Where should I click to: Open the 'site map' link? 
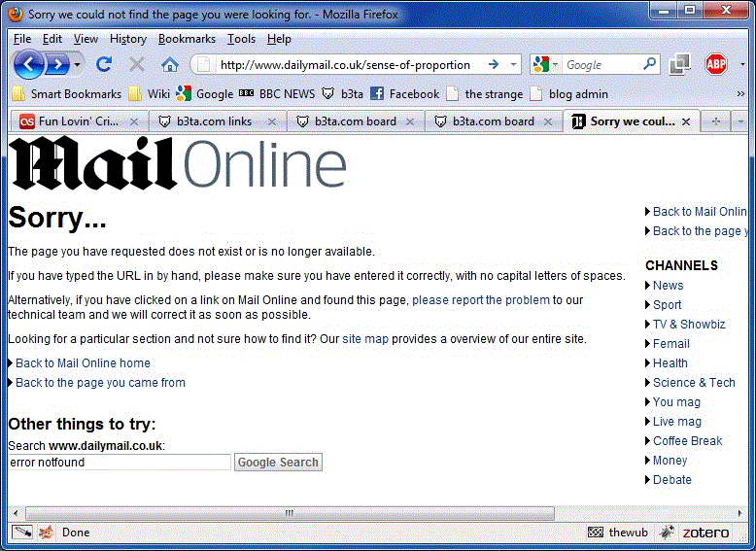pyautogui.click(x=365, y=339)
